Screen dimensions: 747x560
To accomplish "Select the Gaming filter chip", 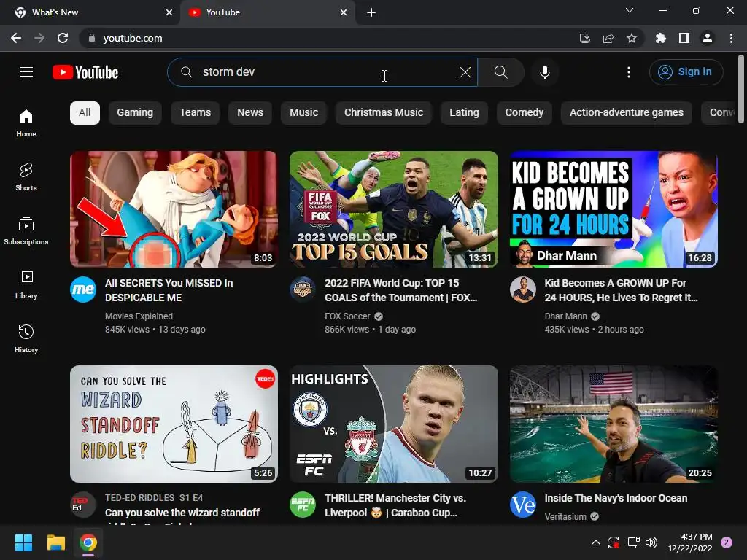I will pos(135,113).
